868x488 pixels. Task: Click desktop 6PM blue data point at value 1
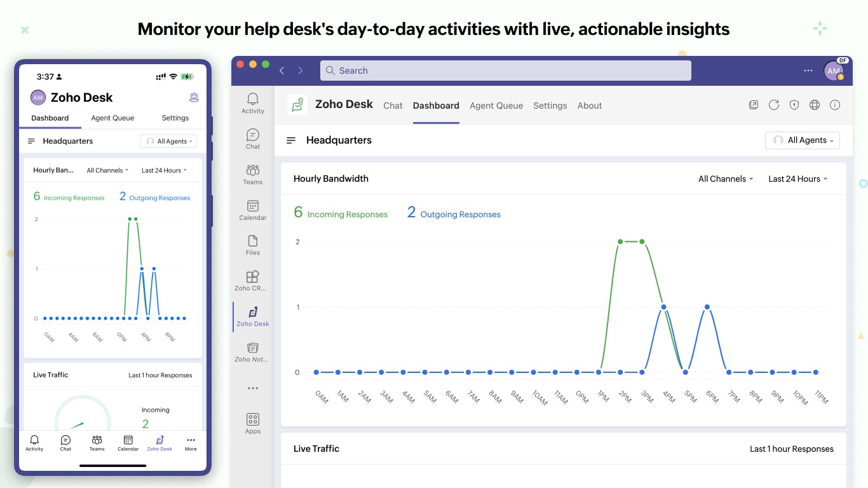707,307
